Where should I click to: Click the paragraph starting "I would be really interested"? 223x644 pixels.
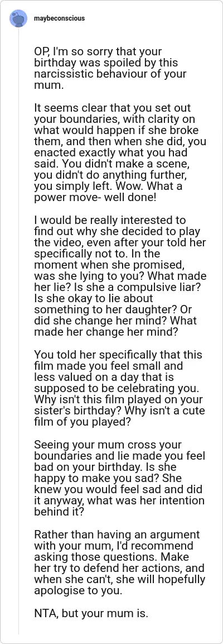120,276
